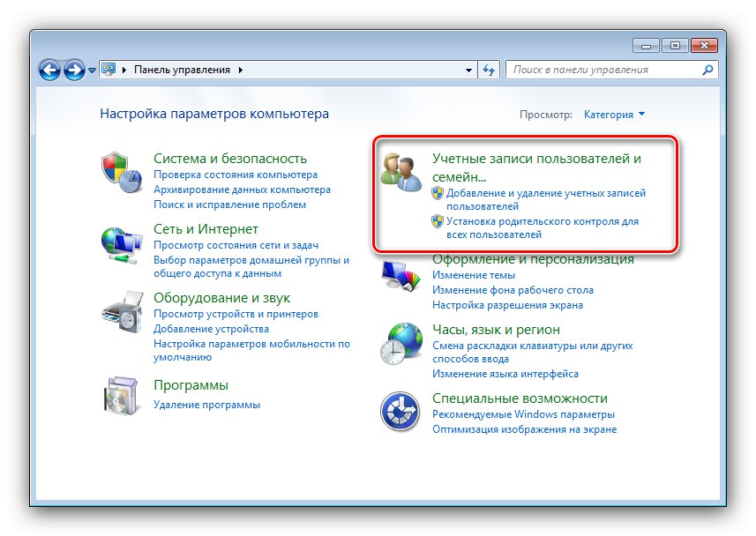The width and height of the screenshot is (756, 536).
Task: Expand the address bar history dropdown
Action: click(470, 69)
